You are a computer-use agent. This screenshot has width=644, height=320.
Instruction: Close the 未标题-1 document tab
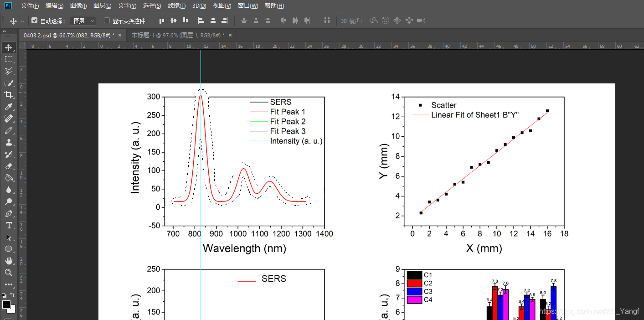click(230, 35)
